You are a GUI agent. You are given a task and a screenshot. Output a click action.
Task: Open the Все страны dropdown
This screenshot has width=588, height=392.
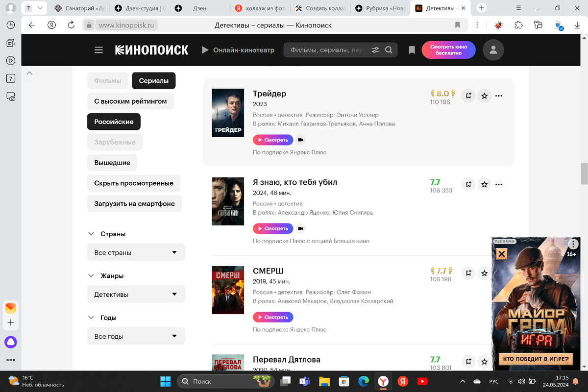click(136, 252)
